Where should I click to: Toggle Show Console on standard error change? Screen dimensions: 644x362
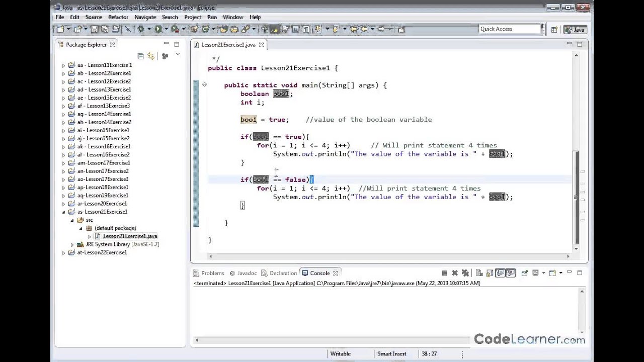[x=511, y=273]
